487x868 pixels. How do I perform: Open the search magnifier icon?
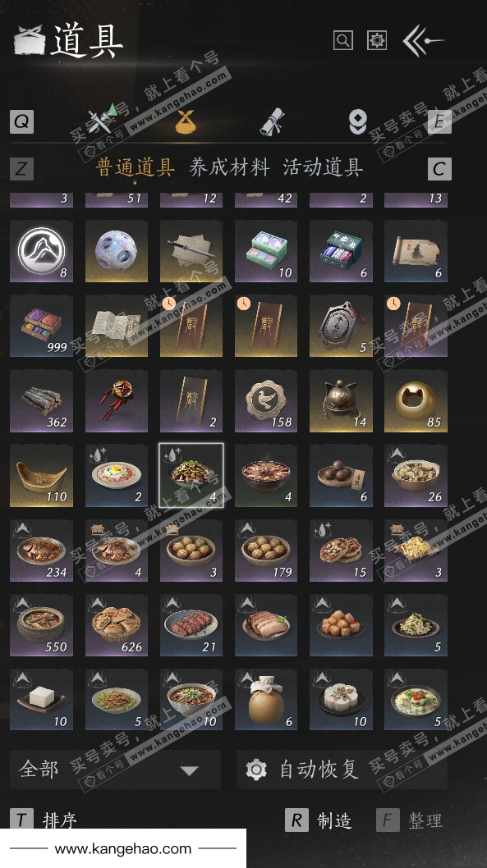[x=343, y=40]
